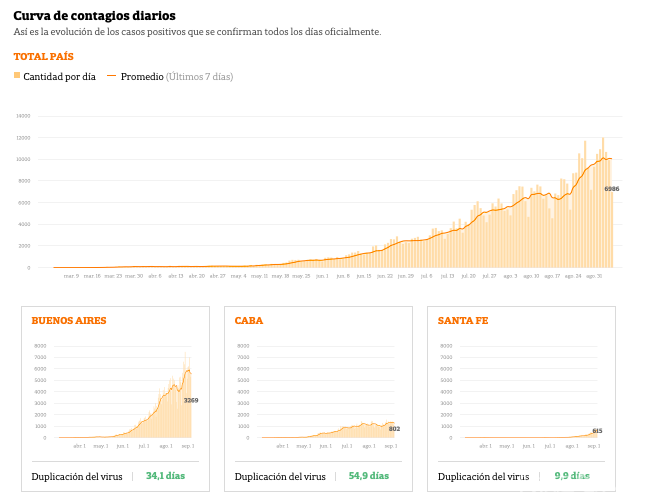
Task: Open the Santa Fe chart card
Action: [521, 398]
